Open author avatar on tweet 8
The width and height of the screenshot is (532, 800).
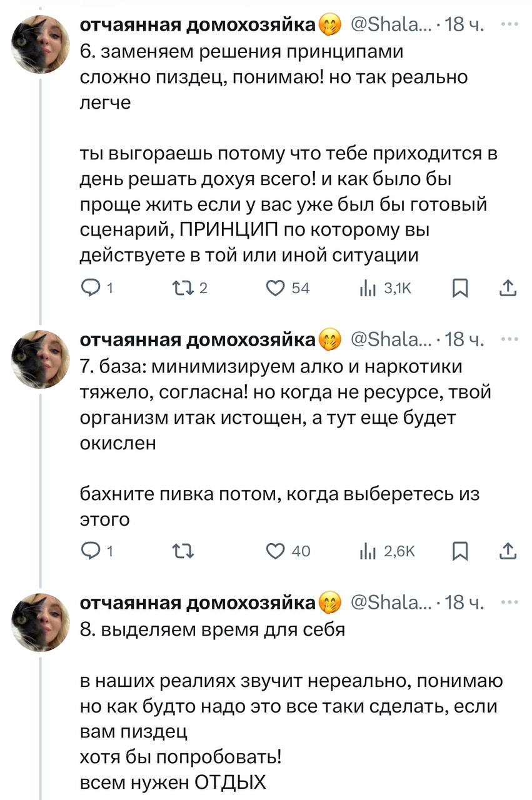[x=42, y=622]
